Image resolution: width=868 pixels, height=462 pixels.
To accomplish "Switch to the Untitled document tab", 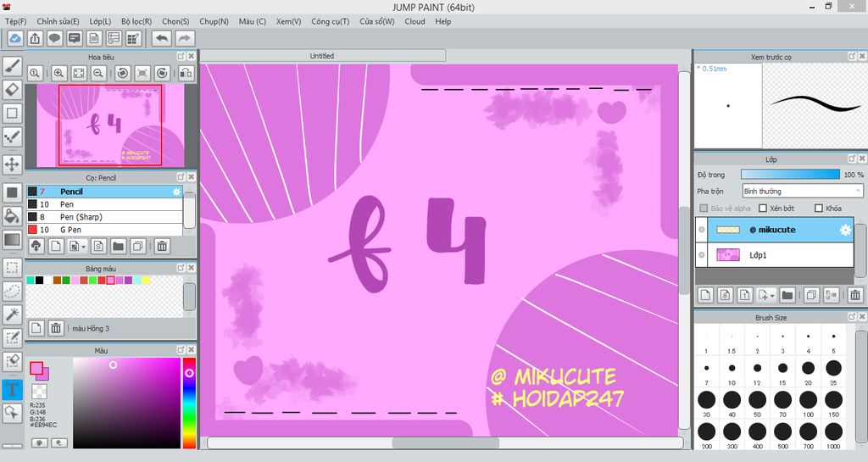I will pos(322,56).
